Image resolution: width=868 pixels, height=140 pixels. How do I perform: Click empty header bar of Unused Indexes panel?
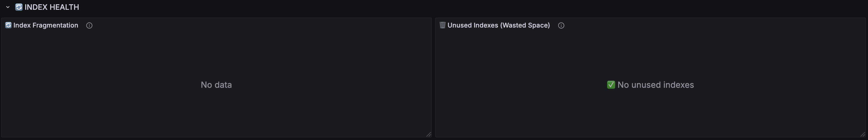714,25
